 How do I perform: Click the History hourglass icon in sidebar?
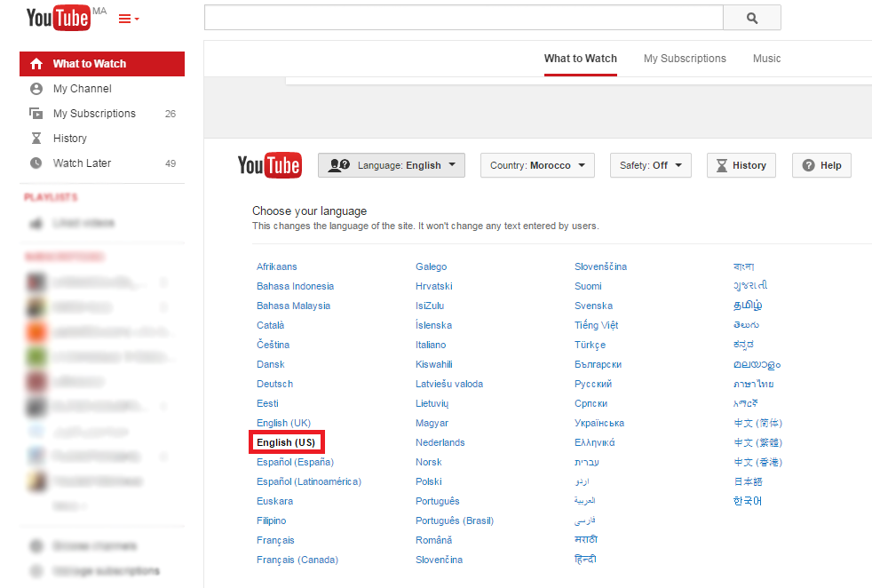click(36, 138)
